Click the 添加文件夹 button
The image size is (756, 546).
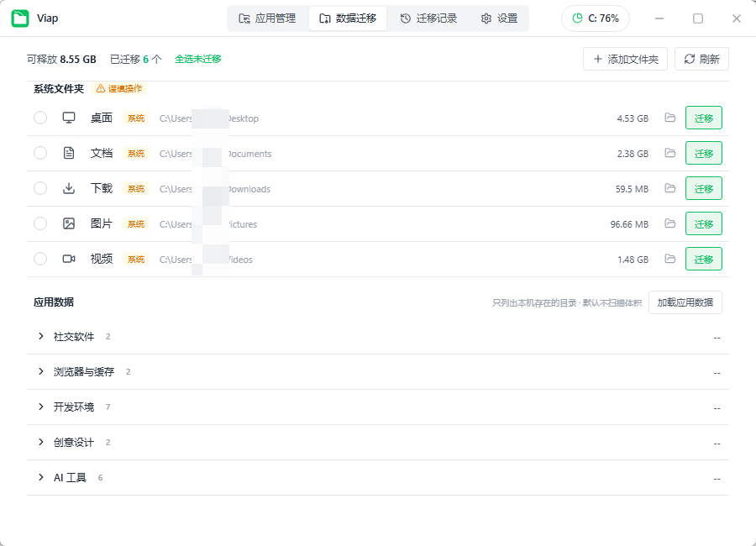point(625,59)
